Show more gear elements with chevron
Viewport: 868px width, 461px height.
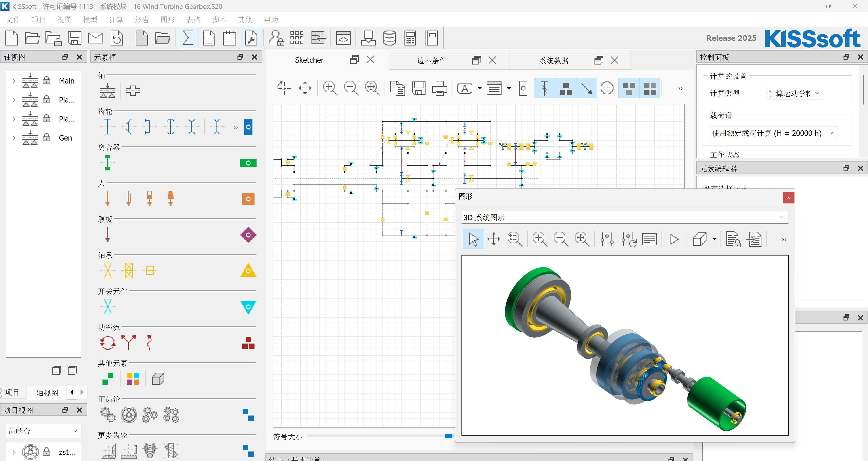(x=235, y=127)
